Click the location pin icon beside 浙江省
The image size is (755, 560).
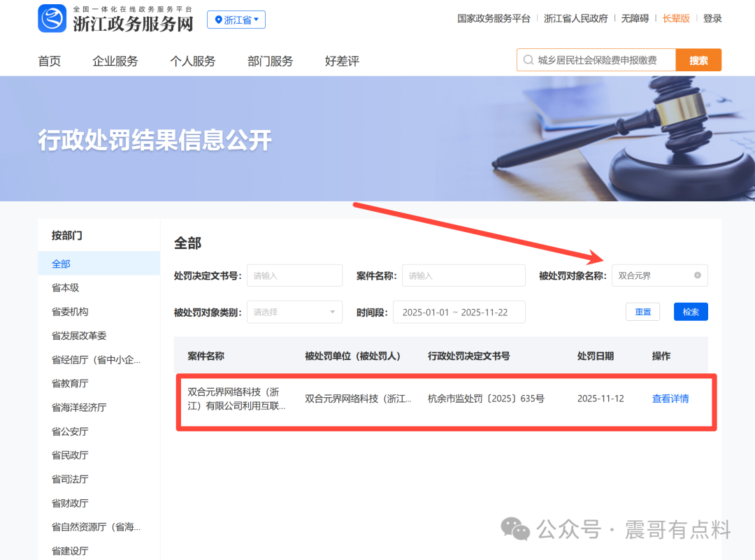point(220,20)
